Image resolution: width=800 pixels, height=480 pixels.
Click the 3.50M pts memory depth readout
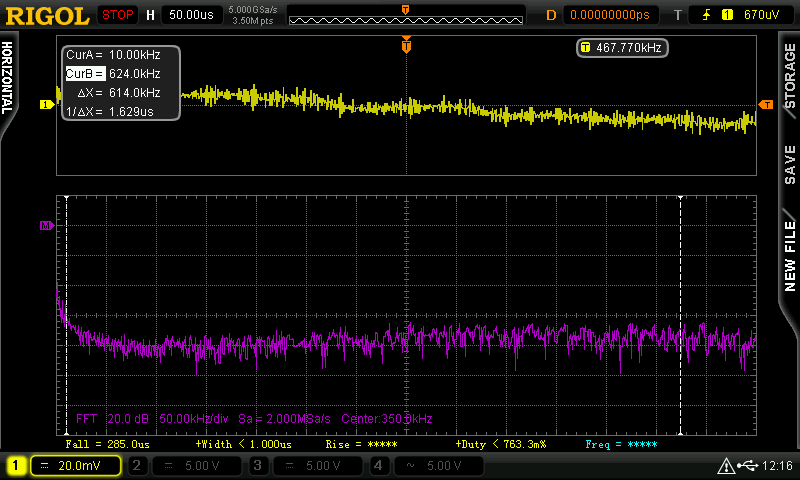click(253, 21)
